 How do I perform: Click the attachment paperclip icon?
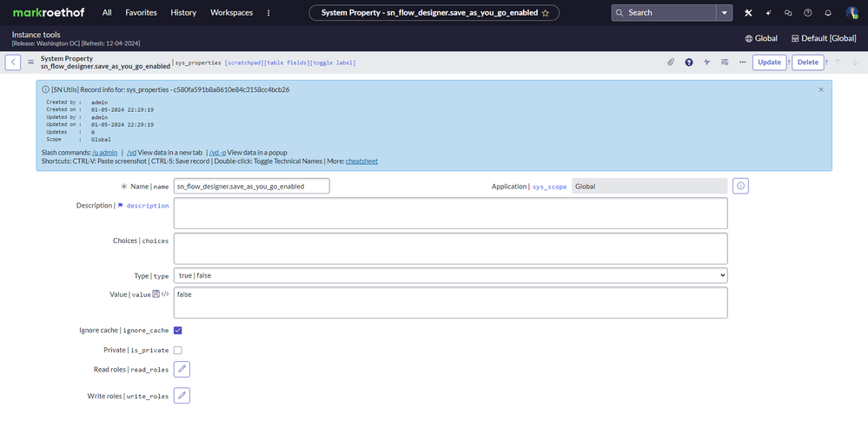(x=671, y=62)
